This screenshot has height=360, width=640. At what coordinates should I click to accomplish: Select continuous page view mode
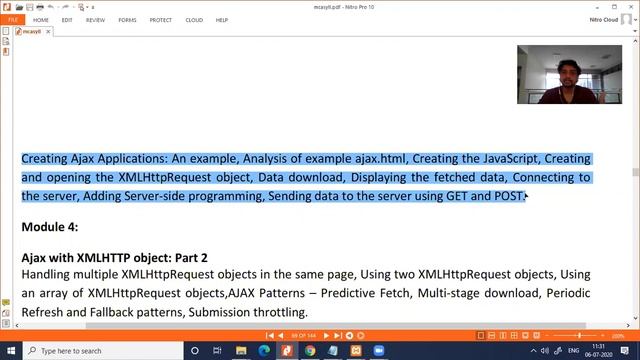492,336
